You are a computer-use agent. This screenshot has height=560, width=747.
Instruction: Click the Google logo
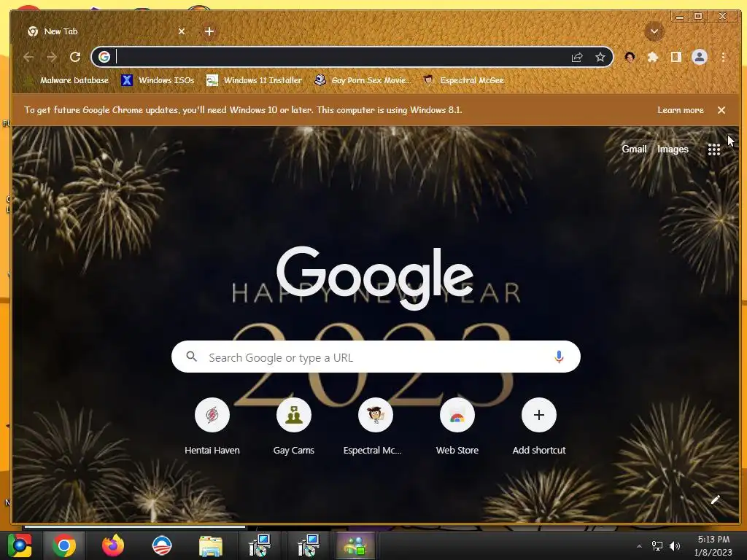pos(376,278)
